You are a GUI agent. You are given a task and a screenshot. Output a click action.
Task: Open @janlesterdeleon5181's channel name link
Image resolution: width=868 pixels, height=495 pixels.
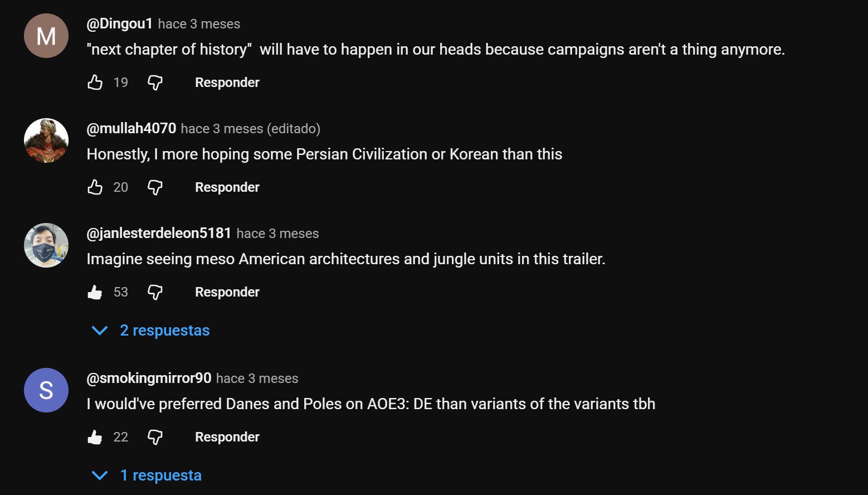click(159, 233)
